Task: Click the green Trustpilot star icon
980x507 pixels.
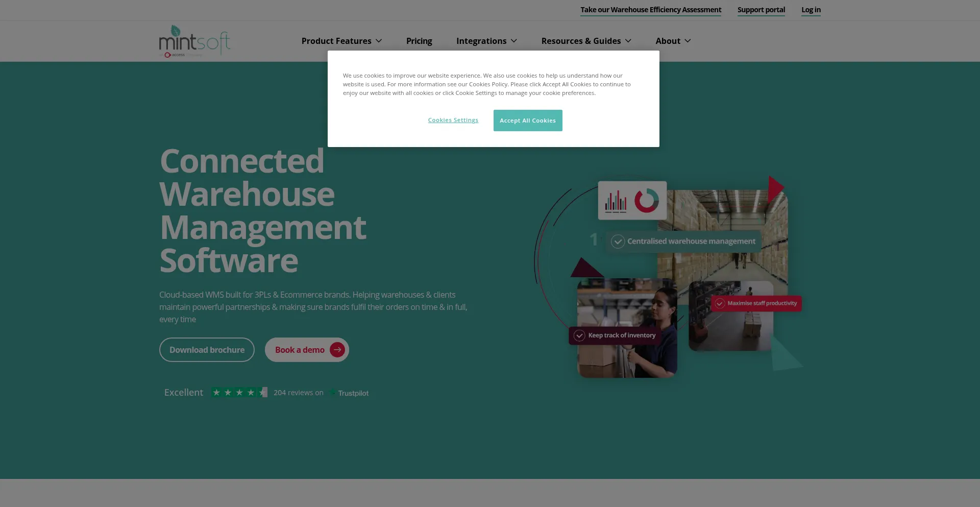Action: point(332,393)
